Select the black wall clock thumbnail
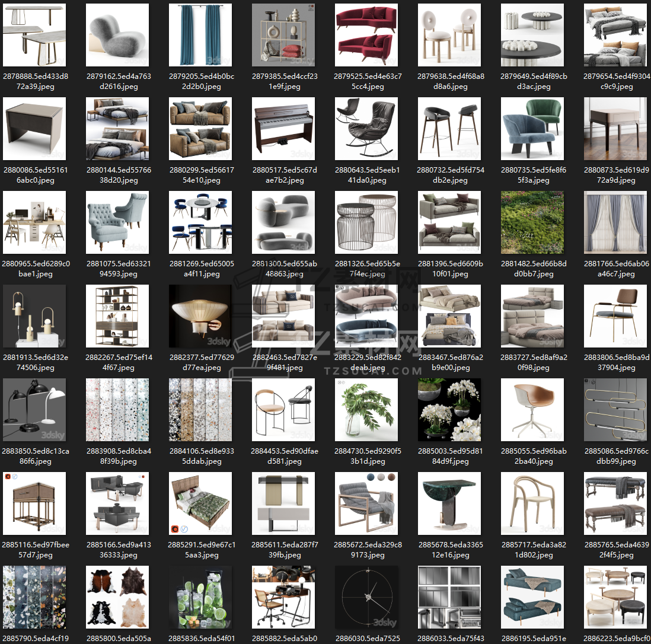Image resolution: width=651 pixels, height=644 pixels. 366,597
